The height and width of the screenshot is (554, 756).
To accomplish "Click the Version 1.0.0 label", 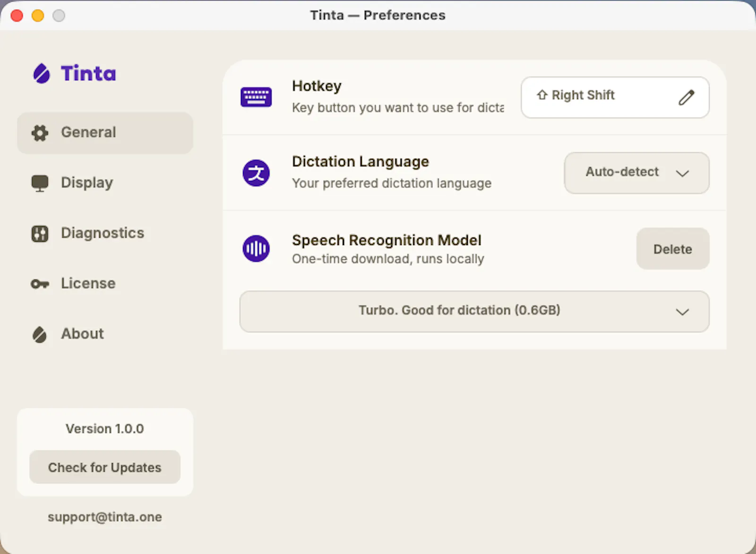I will 105,429.
